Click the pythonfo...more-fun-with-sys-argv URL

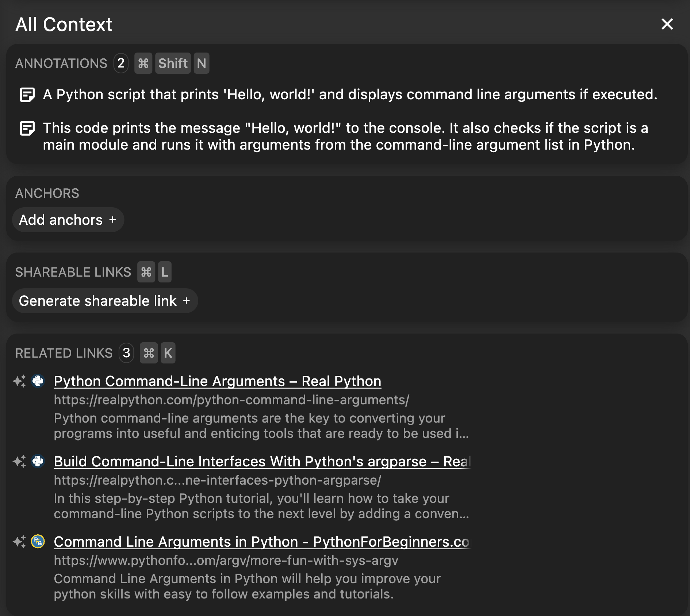pyautogui.click(x=226, y=561)
